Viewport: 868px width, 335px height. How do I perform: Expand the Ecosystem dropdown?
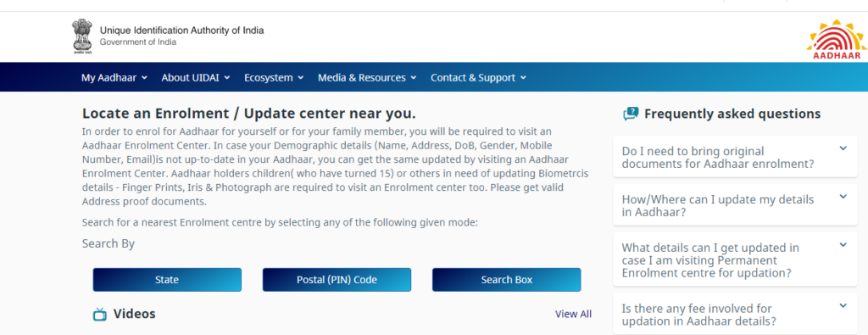coord(274,77)
